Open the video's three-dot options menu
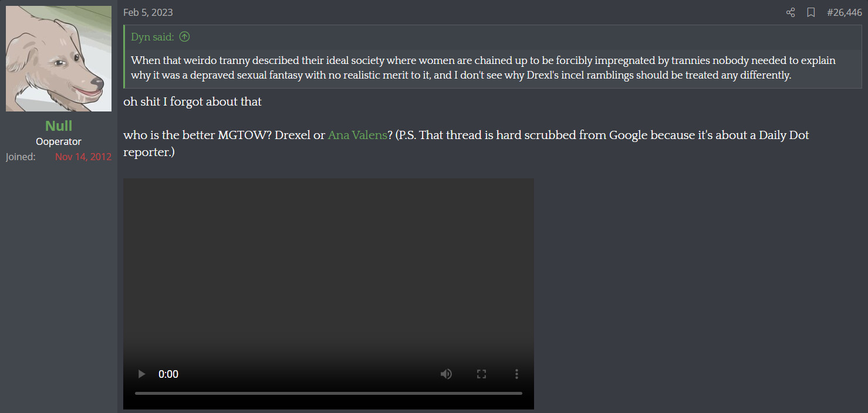This screenshot has height=413, width=868. tap(516, 374)
